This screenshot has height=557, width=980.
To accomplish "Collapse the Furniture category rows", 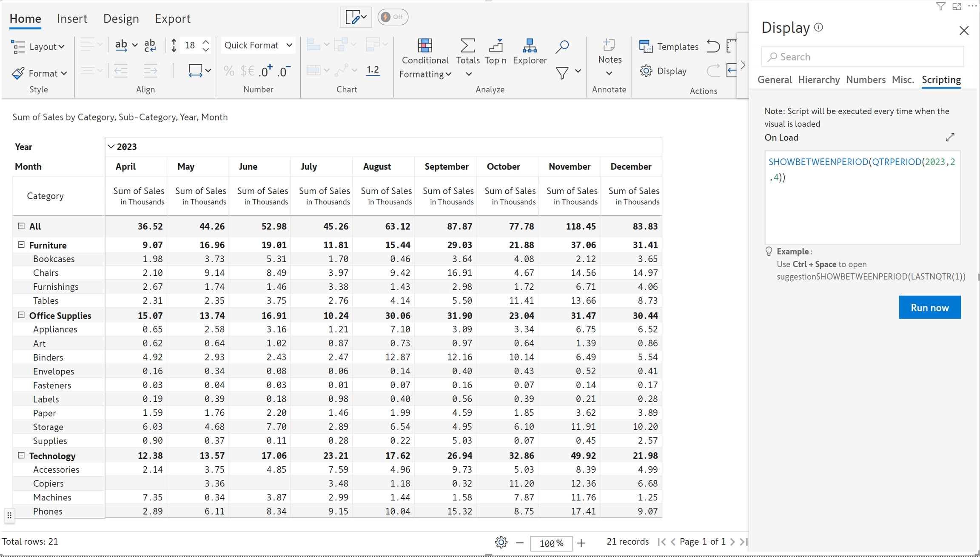I will coord(21,245).
